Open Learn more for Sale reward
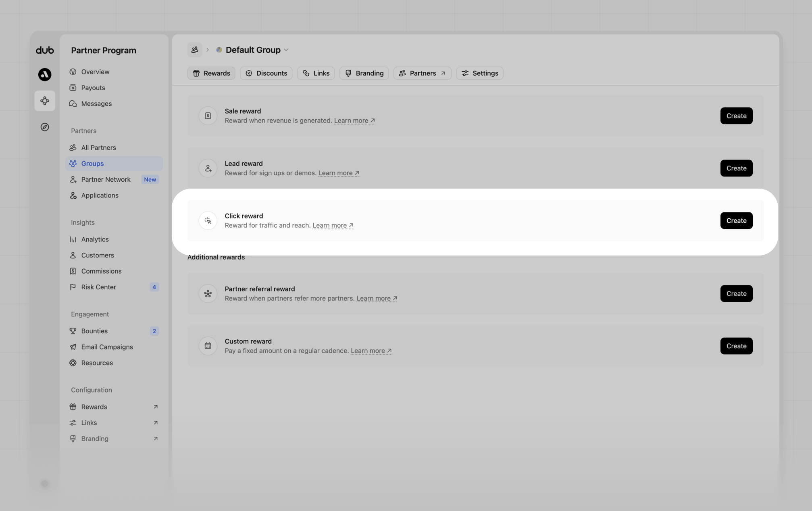This screenshot has width=812, height=511. [354, 120]
